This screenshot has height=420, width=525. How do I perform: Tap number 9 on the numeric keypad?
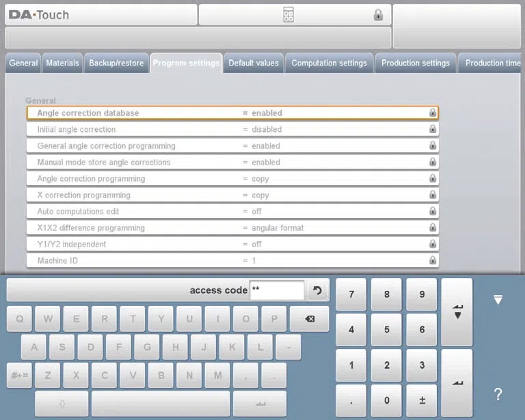tap(422, 294)
